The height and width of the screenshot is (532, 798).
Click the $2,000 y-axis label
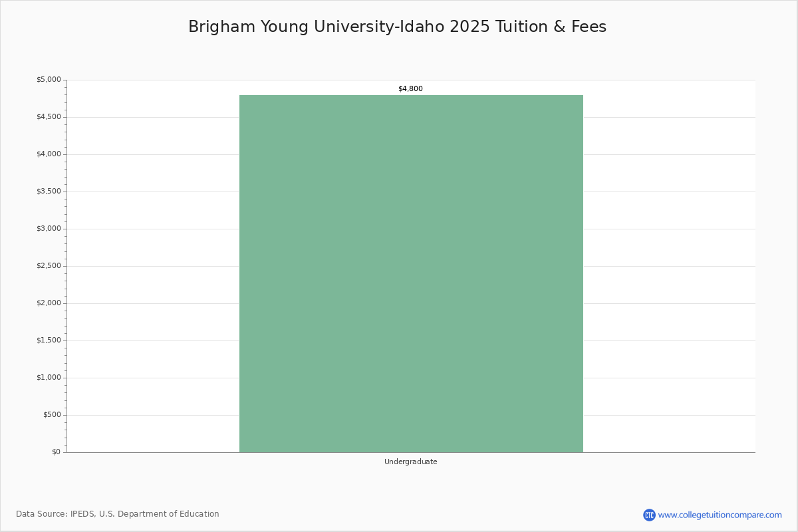point(49,303)
